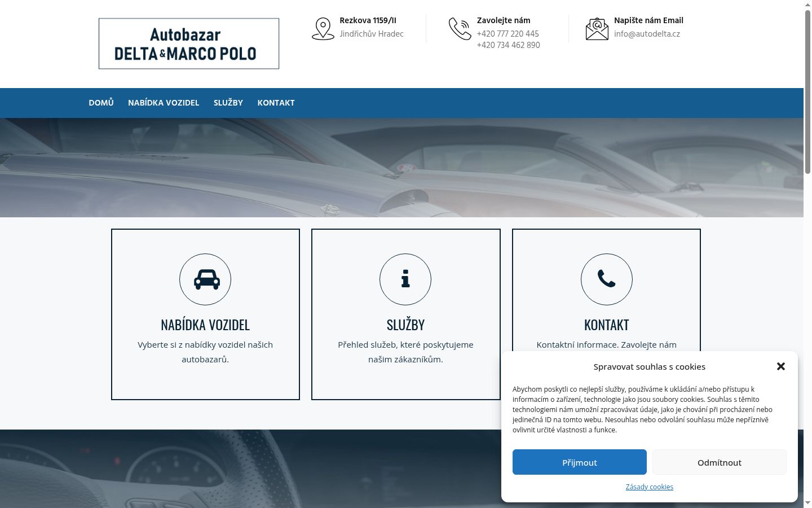Click the scrollbar up arrow
The height and width of the screenshot is (508, 812).
(807, 5)
